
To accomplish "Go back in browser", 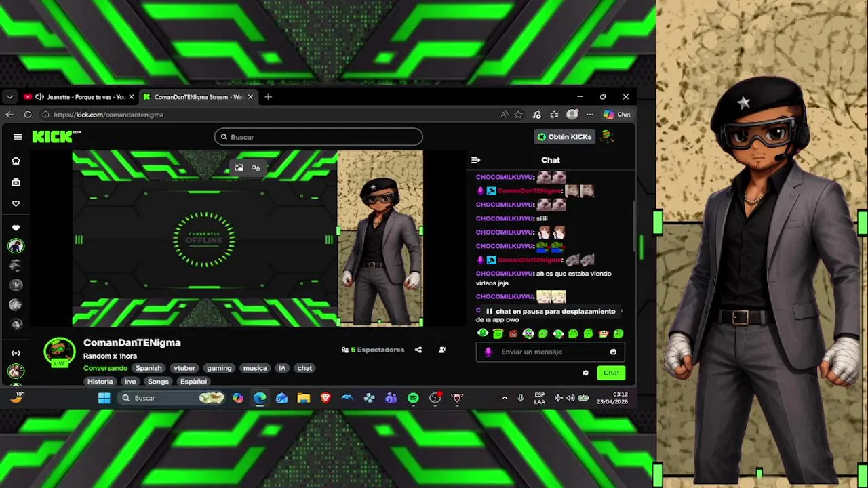I will pos(9,115).
